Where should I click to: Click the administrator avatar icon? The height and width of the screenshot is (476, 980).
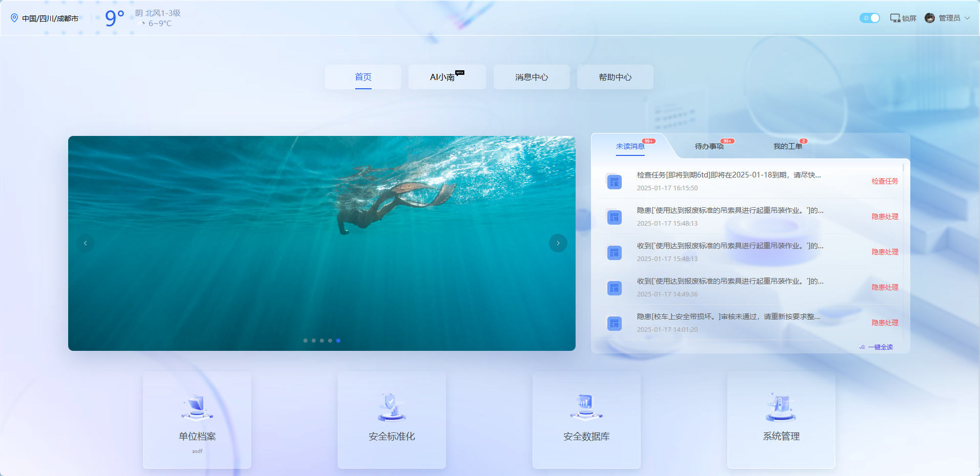[929, 18]
